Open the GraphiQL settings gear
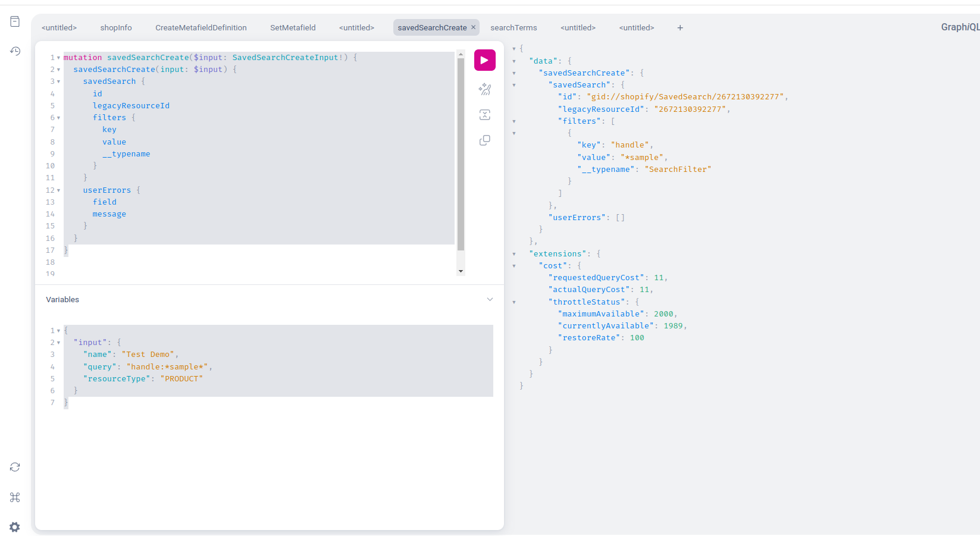This screenshot has width=980, height=536. pos(15,527)
